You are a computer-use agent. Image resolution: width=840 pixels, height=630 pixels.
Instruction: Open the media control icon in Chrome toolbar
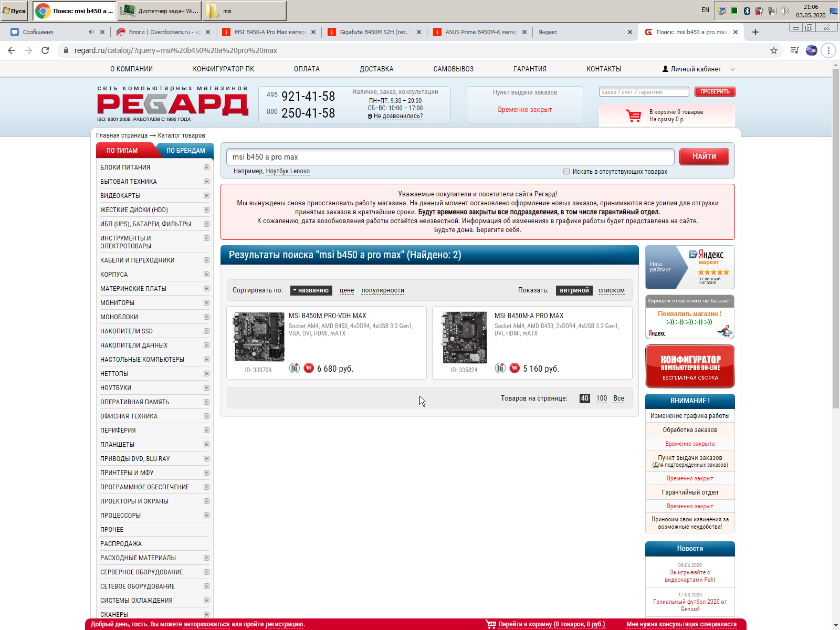pos(795,50)
